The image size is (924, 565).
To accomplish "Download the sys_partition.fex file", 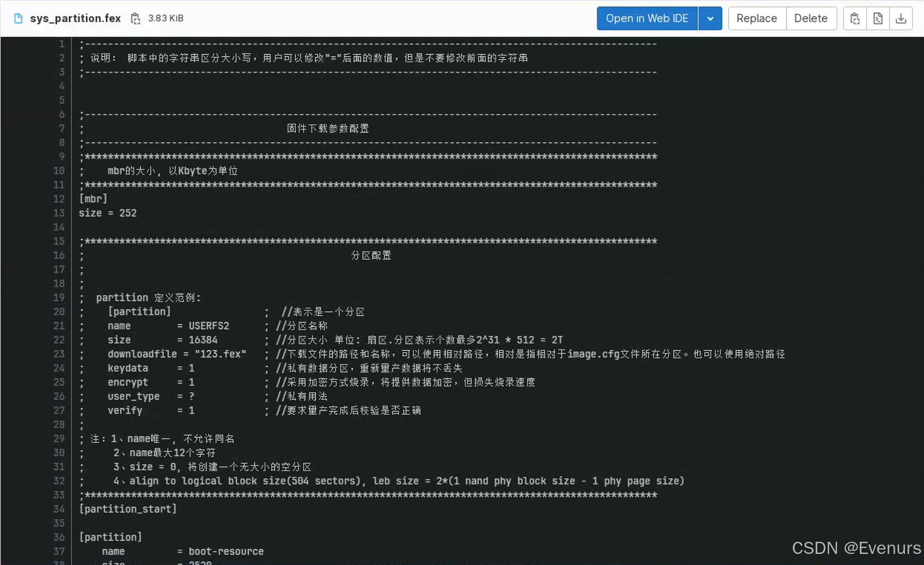I will click(x=901, y=18).
